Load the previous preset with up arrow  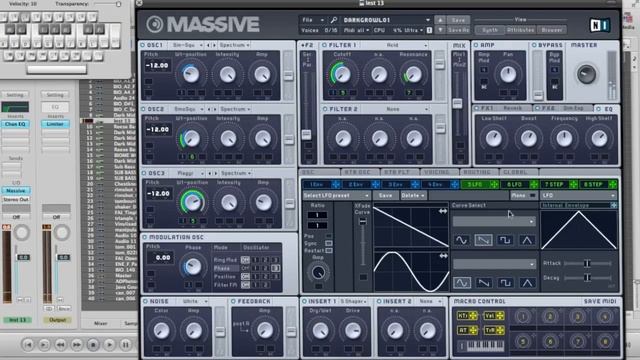[440, 20]
